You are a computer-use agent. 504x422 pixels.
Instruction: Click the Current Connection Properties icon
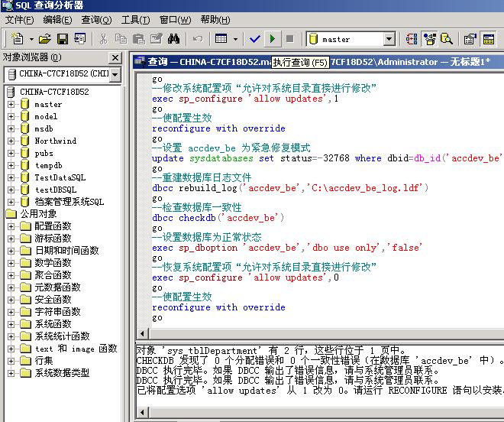(x=470, y=39)
